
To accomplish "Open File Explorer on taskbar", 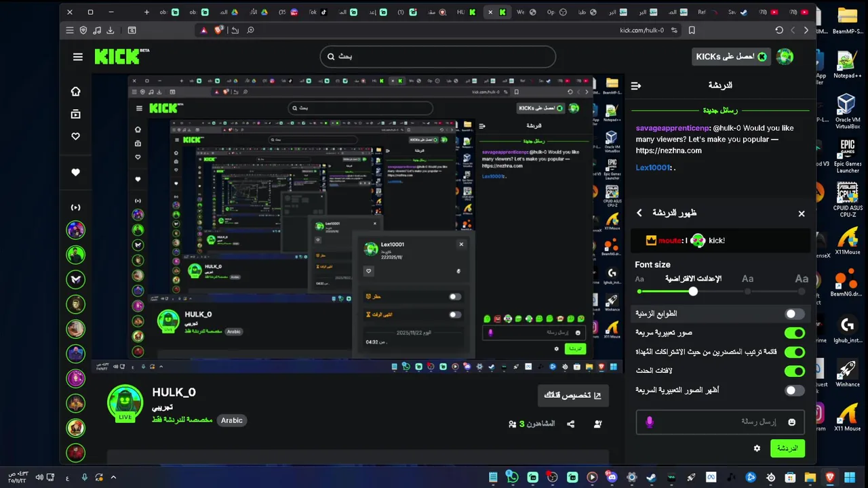I will click(810, 478).
